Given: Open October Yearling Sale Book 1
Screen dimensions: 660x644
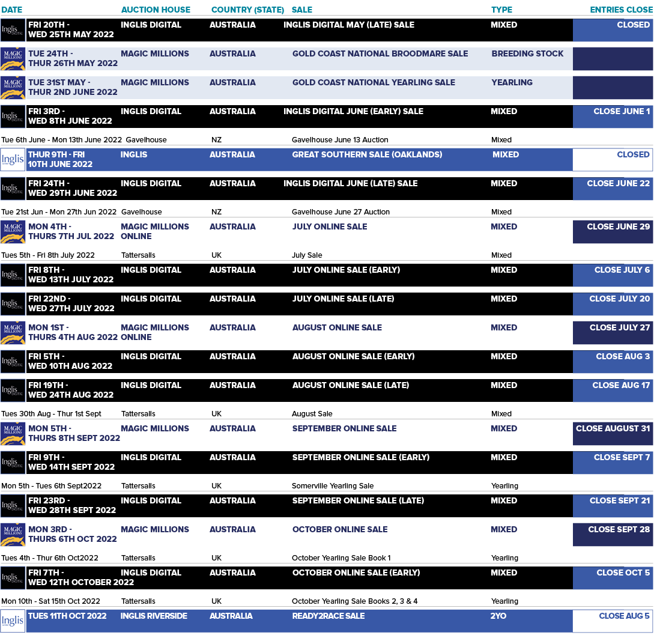Looking at the screenshot, I should 341,557.
